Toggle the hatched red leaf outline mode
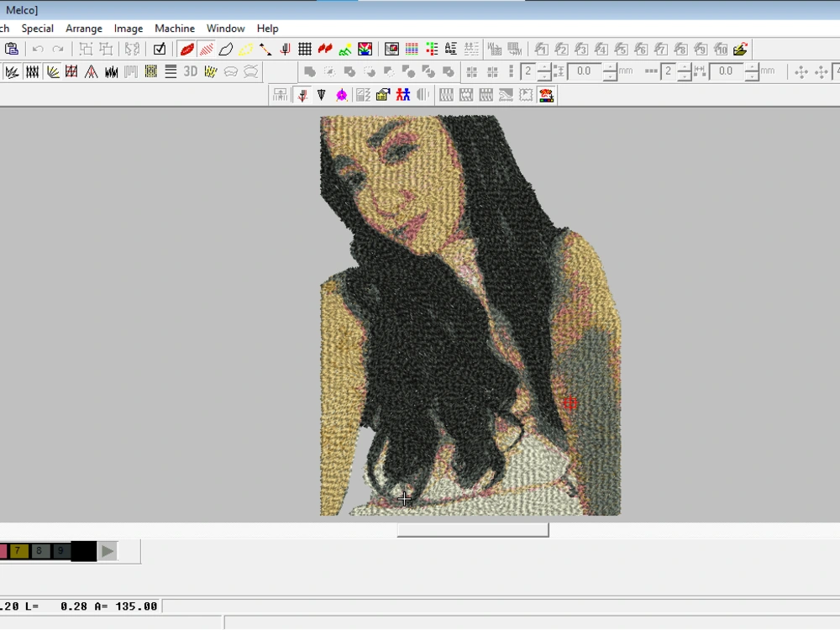This screenshot has width=840, height=630. (x=206, y=50)
